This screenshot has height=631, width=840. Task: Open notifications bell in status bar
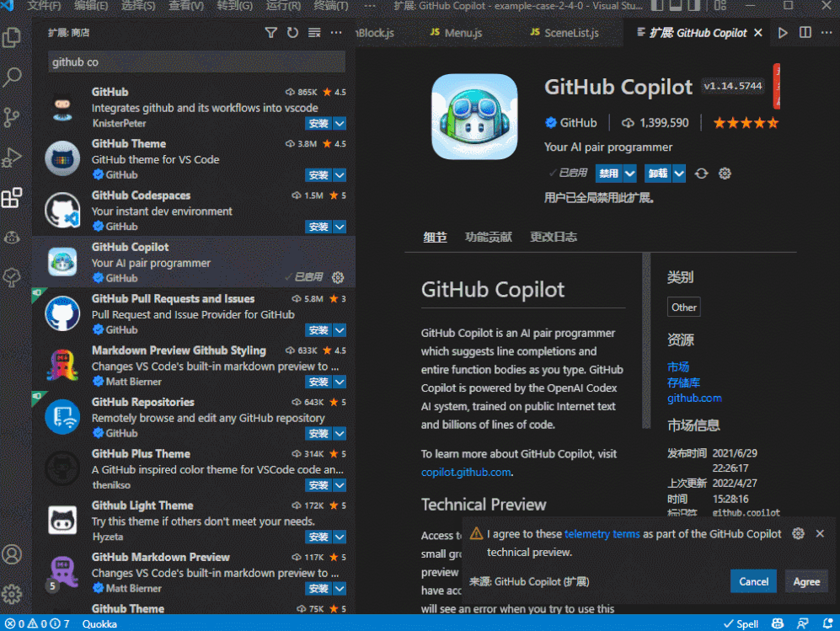tap(829, 623)
